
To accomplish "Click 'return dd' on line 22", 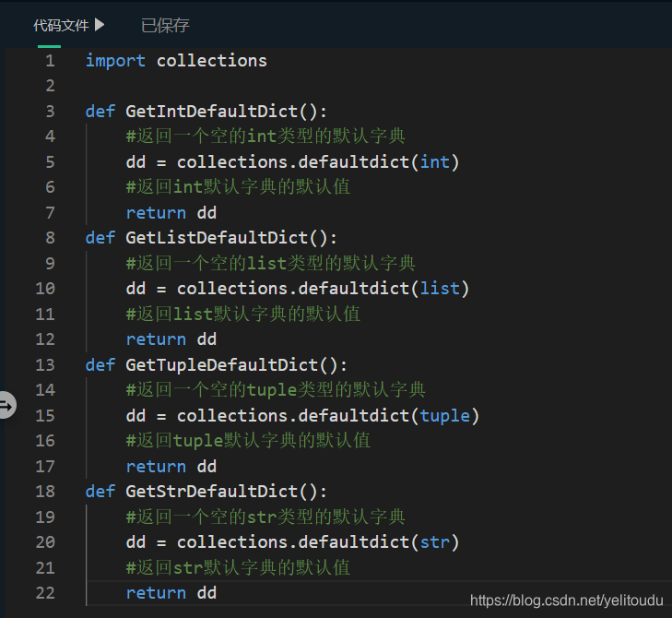I will click(x=171, y=593).
